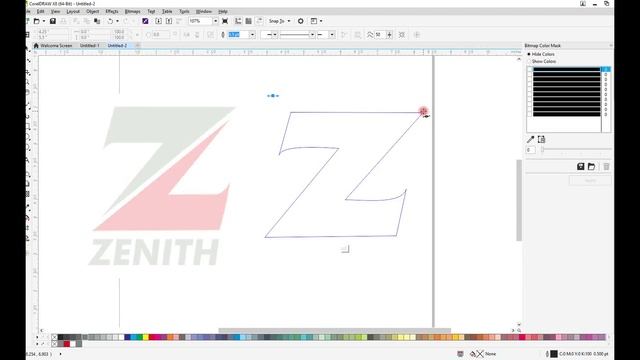The width and height of the screenshot is (640, 360).
Task: Open the Tools menu
Action: [184, 11]
